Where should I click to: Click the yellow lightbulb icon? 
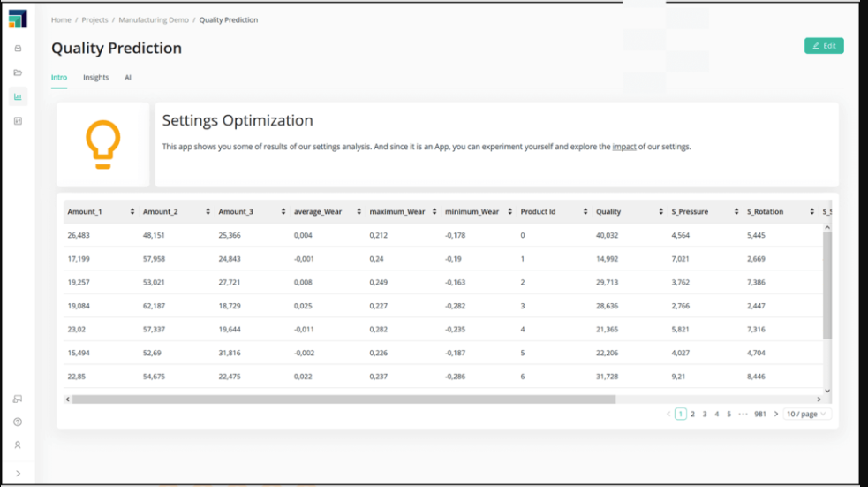point(102,144)
